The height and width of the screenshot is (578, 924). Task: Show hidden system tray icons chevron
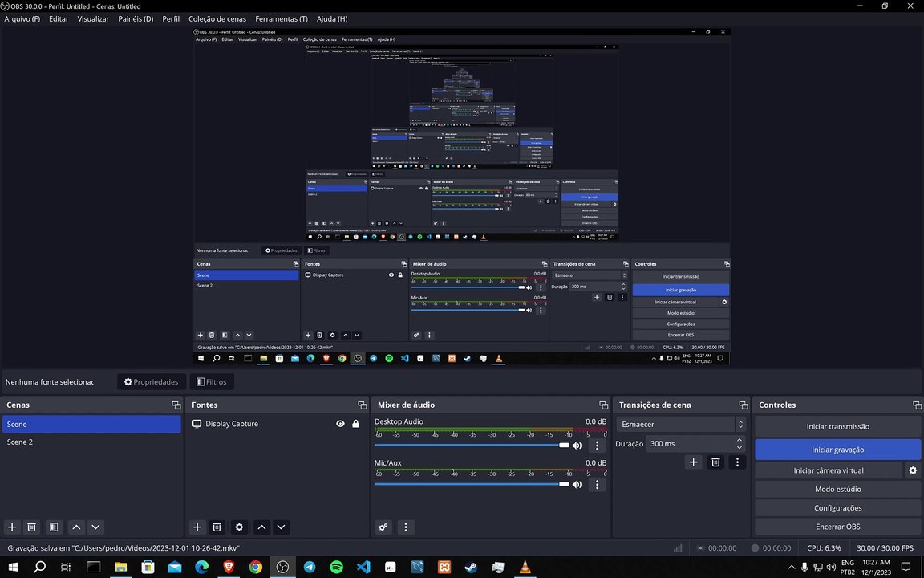pos(791,567)
